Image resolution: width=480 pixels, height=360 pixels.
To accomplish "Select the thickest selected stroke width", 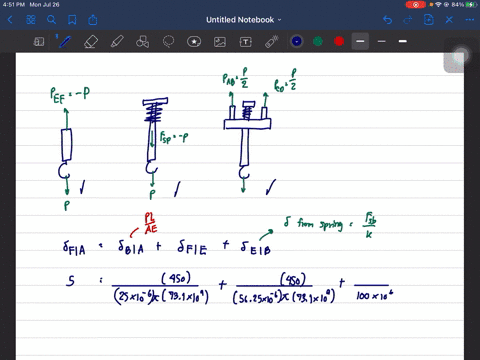I will [x=360, y=41].
